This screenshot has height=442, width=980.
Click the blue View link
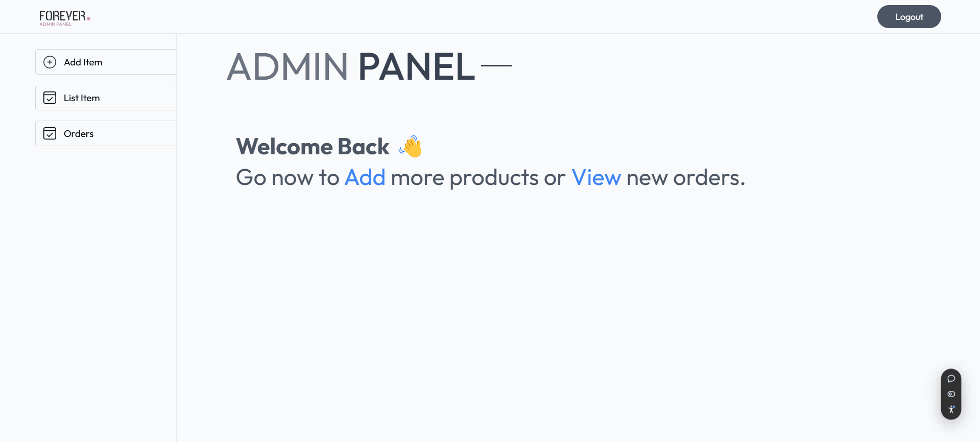[x=596, y=177]
